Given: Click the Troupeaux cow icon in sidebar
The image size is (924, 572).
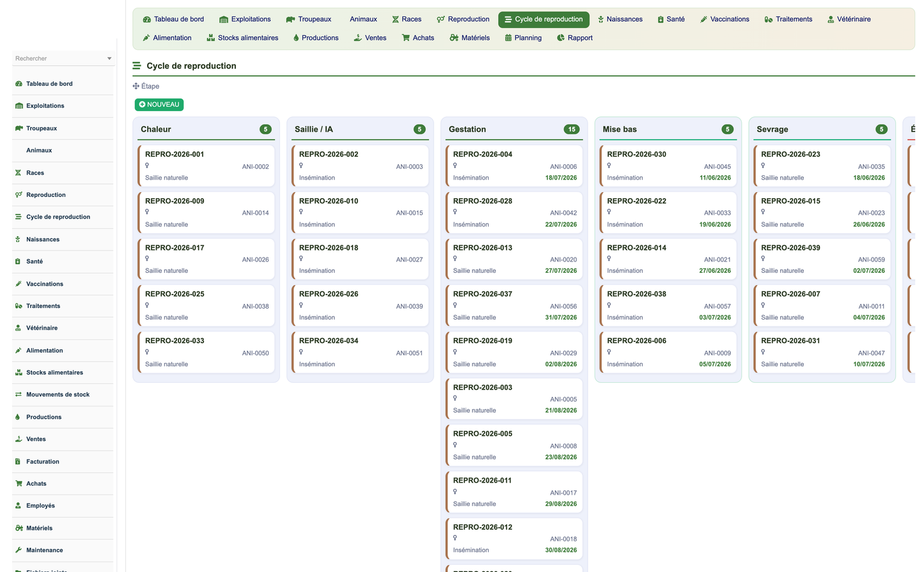Looking at the screenshot, I should (x=19, y=128).
